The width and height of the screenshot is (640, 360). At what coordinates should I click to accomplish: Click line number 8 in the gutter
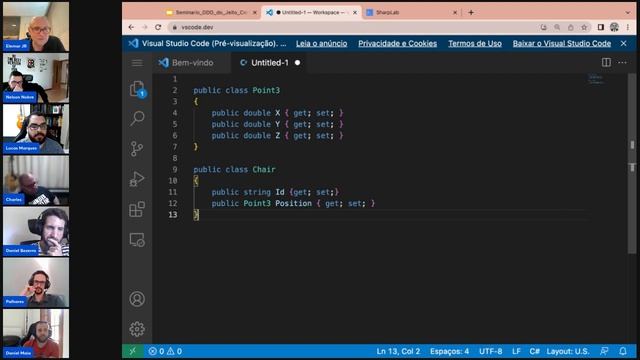(x=175, y=158)
